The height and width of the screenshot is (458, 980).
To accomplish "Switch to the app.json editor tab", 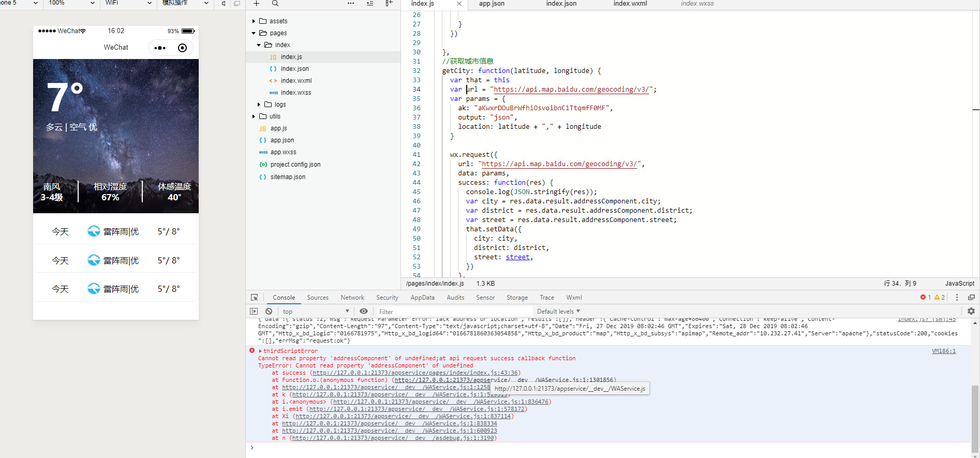I will (x=492, y=4).
